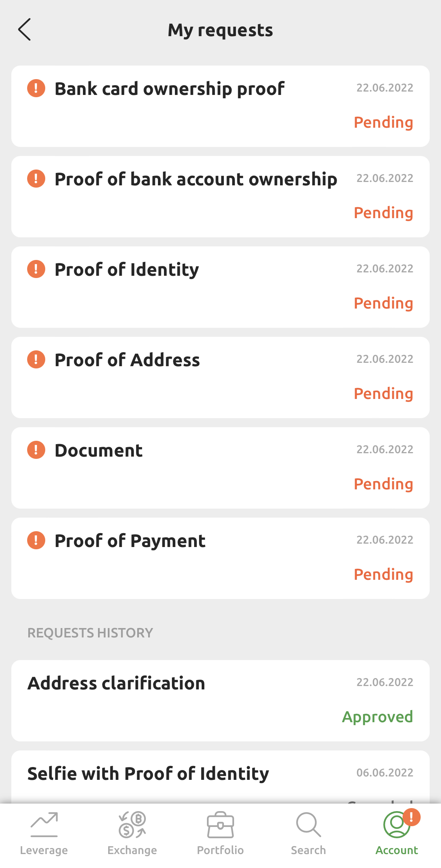The image size is (441, 868).
Task: Tap Approved status on Address clarification
Action: coord(377,717)
